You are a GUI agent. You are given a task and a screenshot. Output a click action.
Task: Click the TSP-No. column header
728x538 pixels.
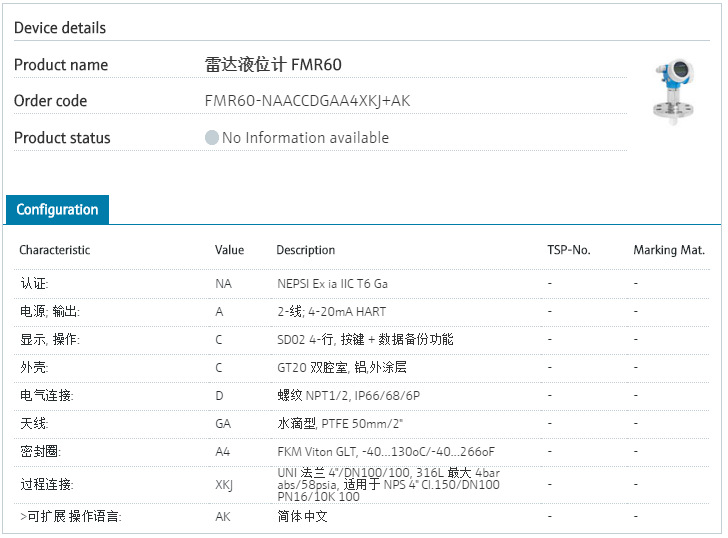(568, 250)
